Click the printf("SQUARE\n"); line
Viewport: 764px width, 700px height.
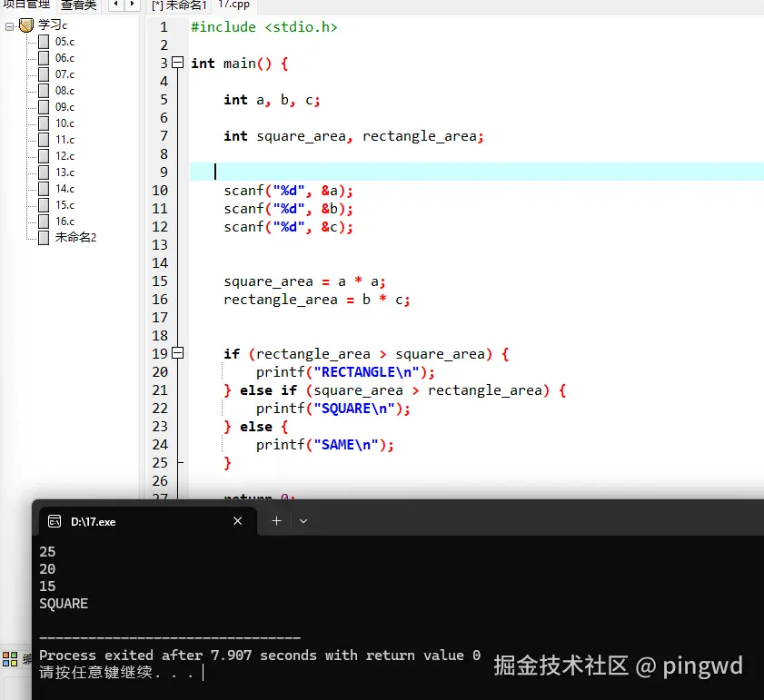[333, 409]
